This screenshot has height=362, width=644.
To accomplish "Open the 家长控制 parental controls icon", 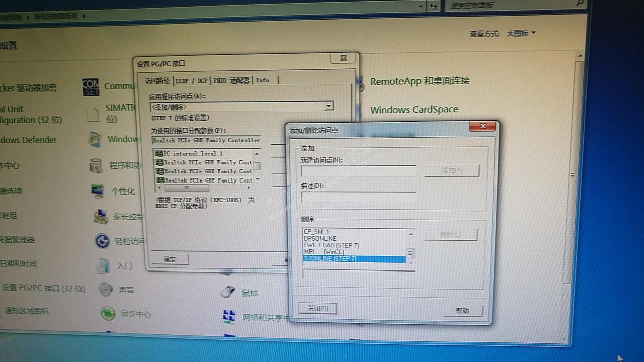I will click(x=101, y=217).
